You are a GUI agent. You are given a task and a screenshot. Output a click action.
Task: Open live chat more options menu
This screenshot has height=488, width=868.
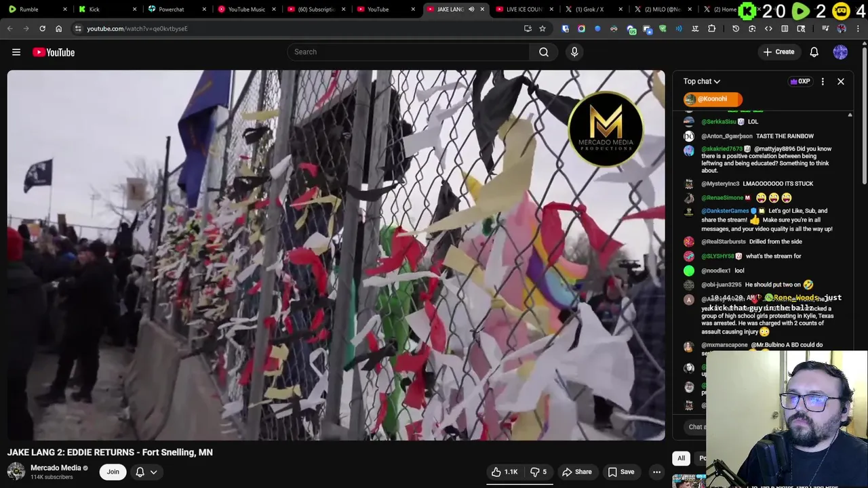823,81
